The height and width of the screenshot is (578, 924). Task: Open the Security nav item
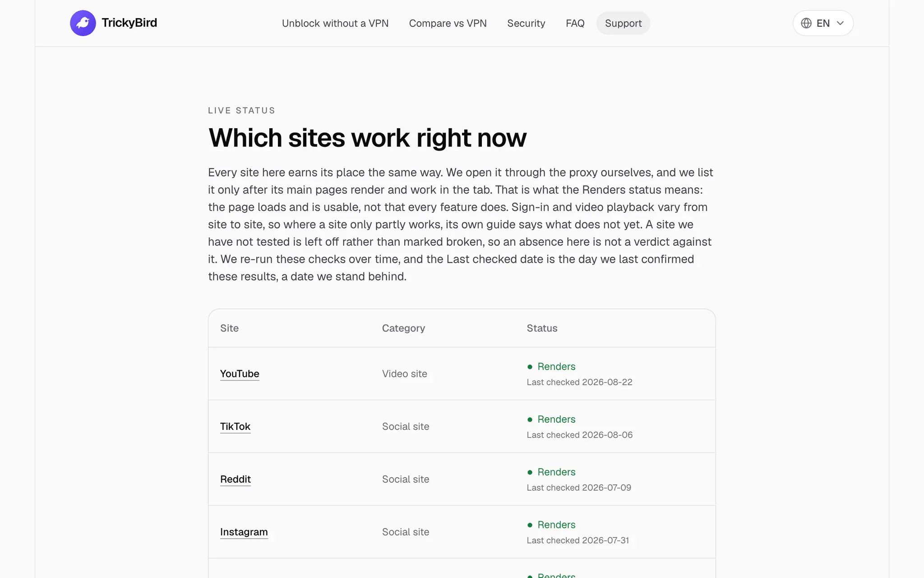[526, 23]
